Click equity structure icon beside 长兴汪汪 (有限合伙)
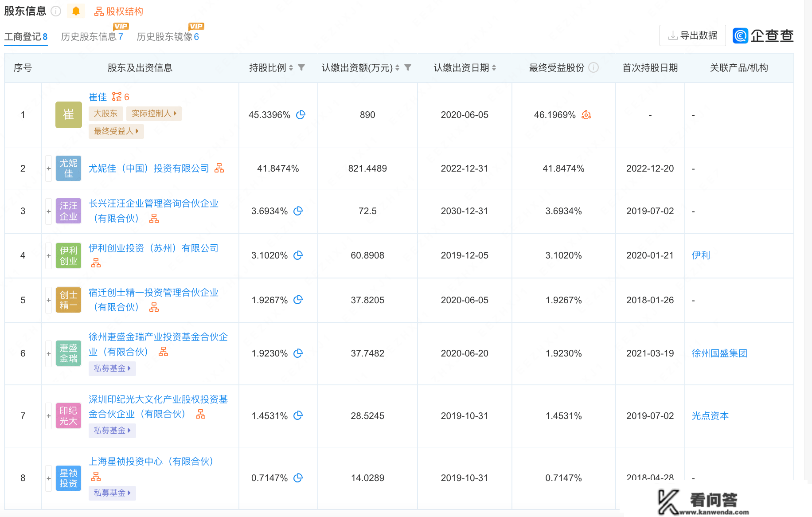 coord(154,219)
